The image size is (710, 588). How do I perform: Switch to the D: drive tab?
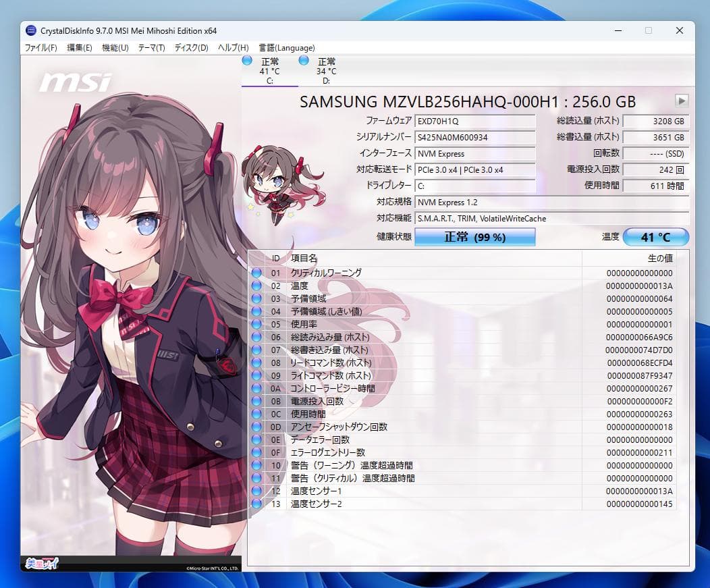point(326,71)
